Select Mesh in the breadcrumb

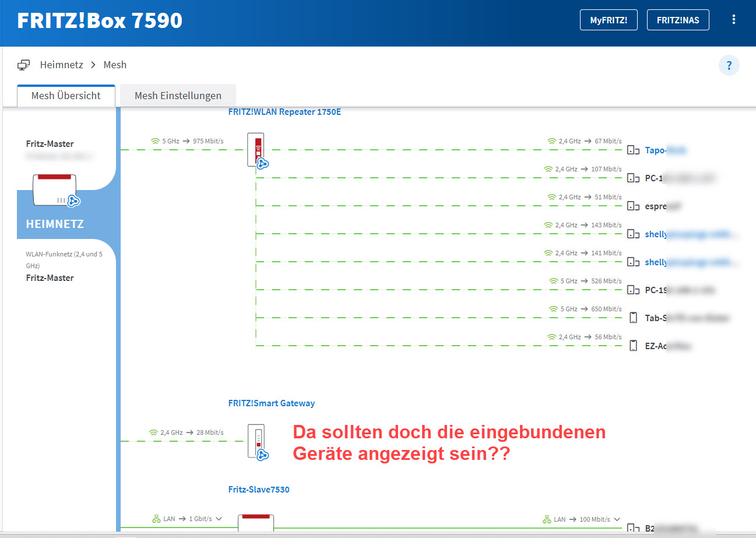115,65
